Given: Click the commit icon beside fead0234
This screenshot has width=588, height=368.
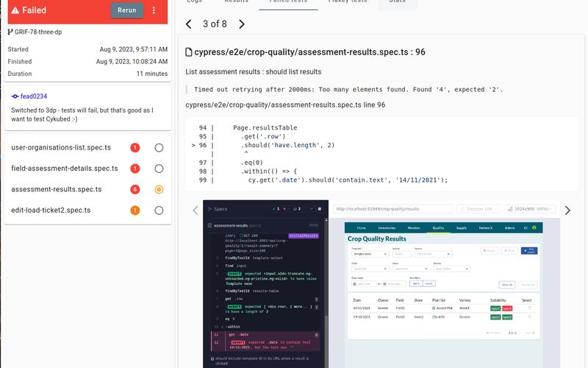Looking at the screenshot, I should [15, 96].
